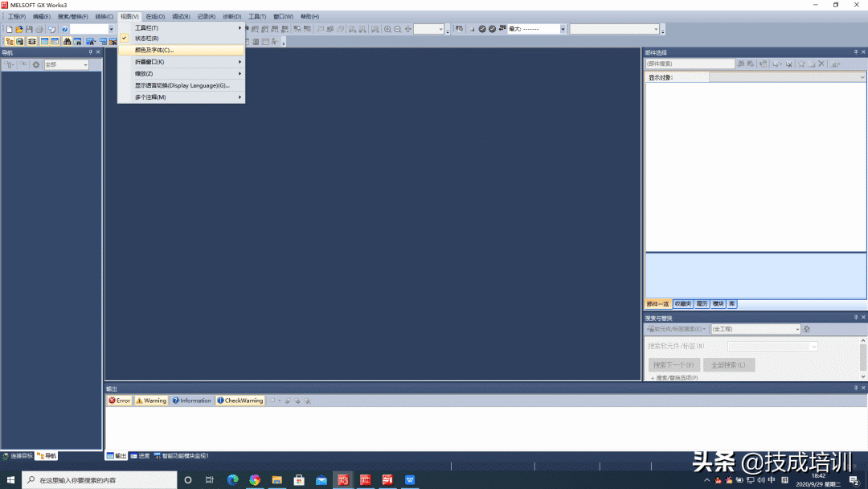
Task: Toggle the Warning filter in output panel
Action: tap(151, 401)
